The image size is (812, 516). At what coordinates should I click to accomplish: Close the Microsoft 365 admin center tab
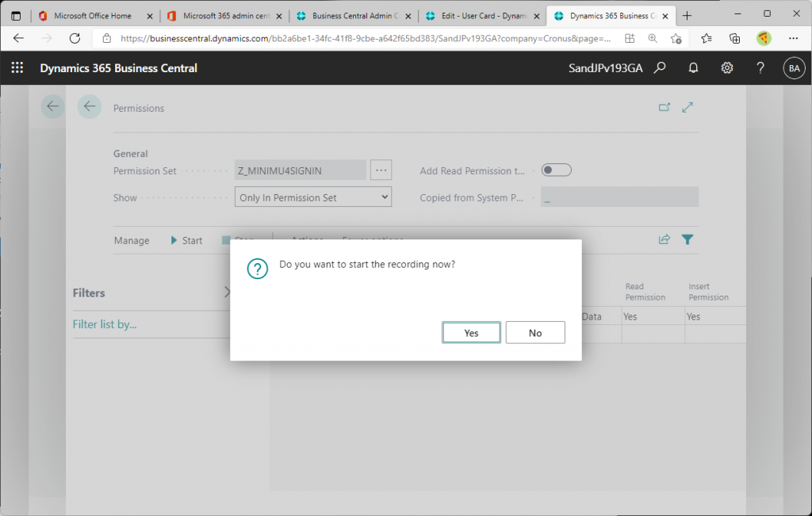pyautogui.click(x=278, y=16)
